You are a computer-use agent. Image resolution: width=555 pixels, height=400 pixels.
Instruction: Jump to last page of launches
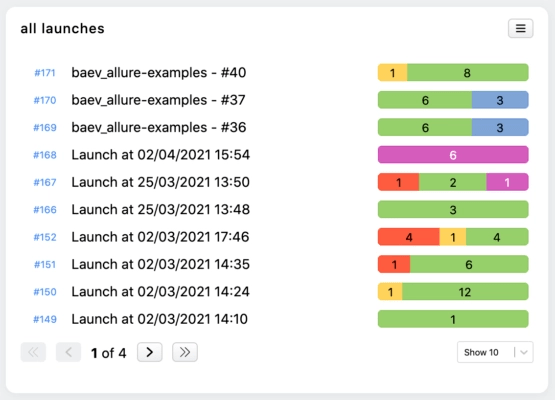pyautogui.click(x=185, y=352)
